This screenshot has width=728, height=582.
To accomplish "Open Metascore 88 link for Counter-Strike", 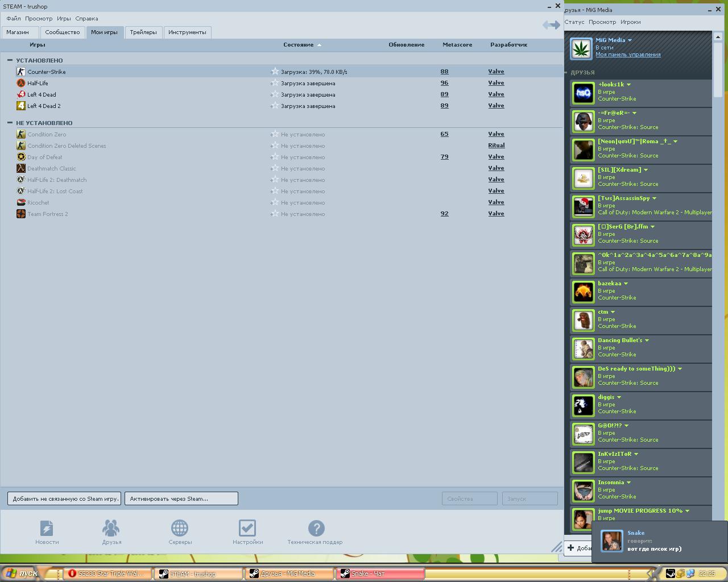I will coord(444,72).
